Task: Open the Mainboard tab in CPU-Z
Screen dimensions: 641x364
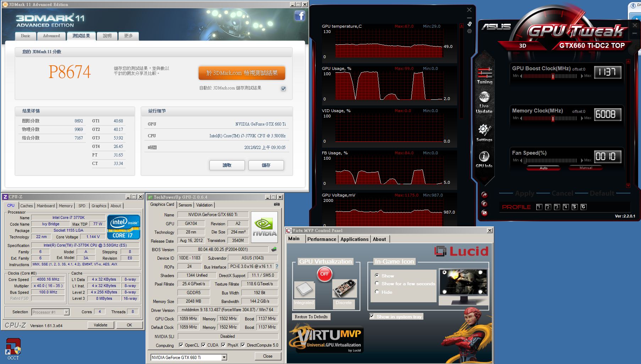Action: pyautogui.click(x=46, y=206)
